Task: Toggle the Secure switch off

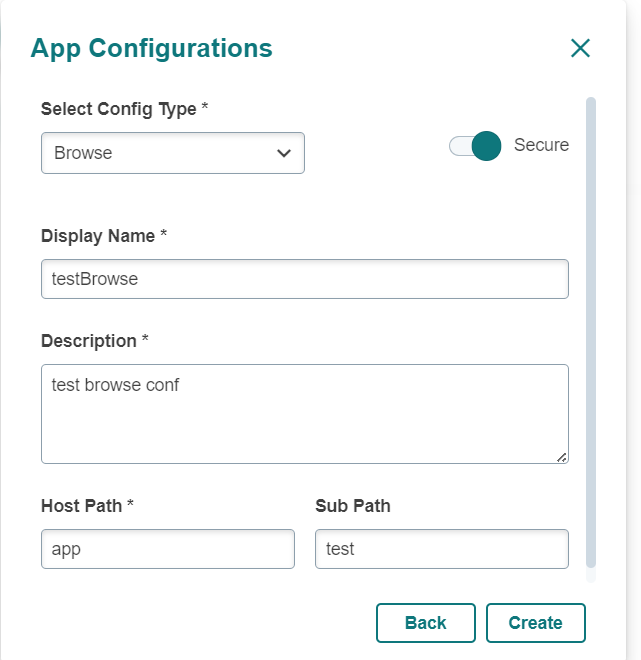Action: (x=475, y=146)
